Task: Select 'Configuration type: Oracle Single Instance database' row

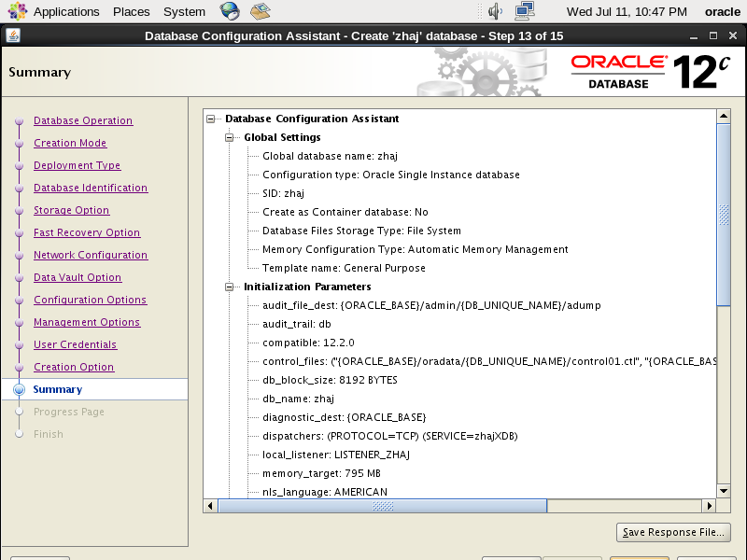Action: [x=391, y=175]
